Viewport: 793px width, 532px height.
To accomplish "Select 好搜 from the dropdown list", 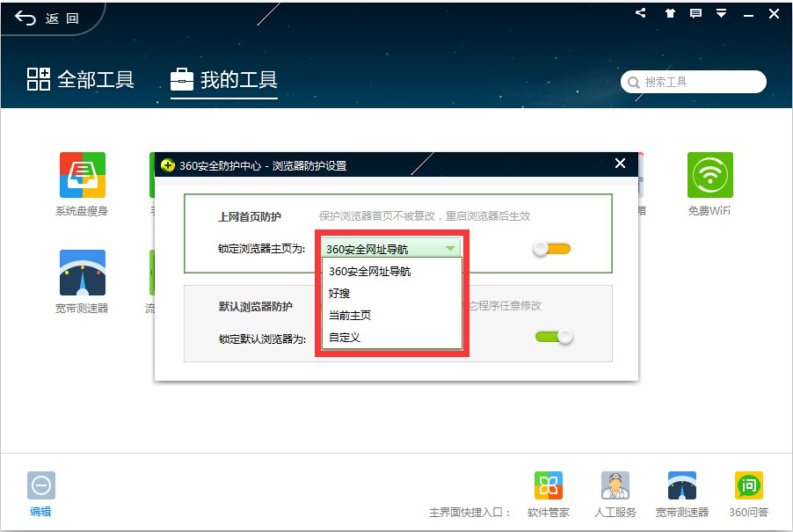I will coord(392,294).
